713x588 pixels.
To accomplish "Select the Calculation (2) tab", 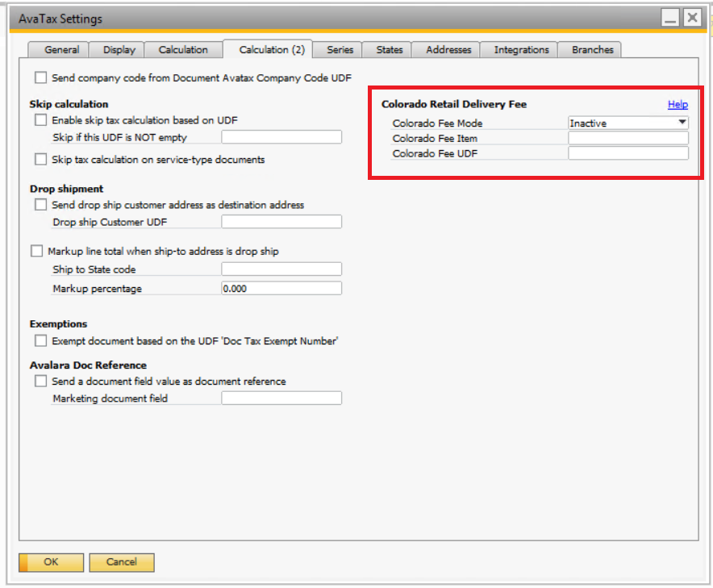I will point(268,49).
